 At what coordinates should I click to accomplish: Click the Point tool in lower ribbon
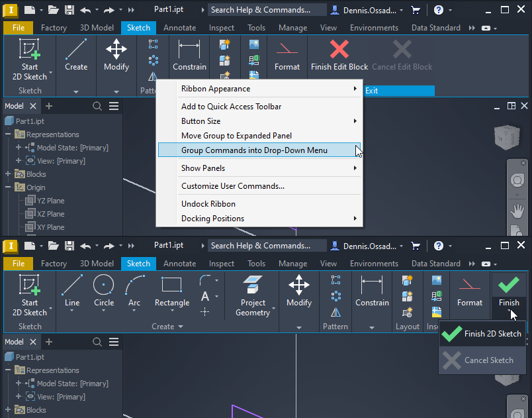tap(205, 312)
